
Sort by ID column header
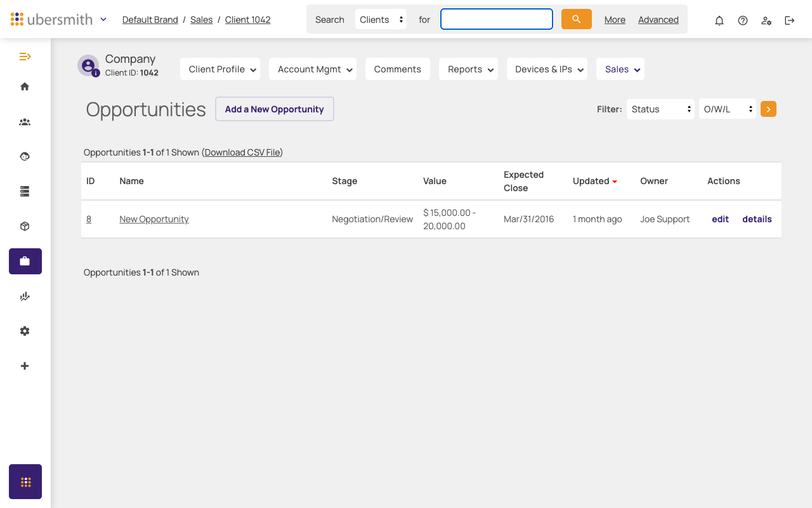(91, 181)
